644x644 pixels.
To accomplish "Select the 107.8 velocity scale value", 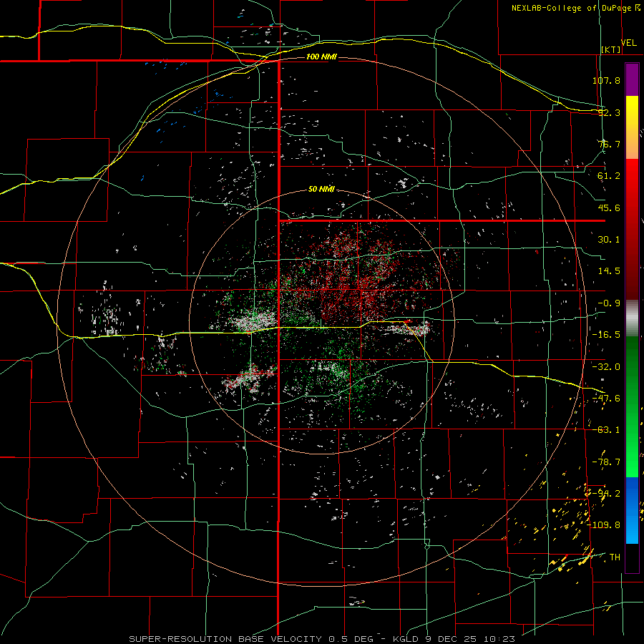I will coord(606,80).
